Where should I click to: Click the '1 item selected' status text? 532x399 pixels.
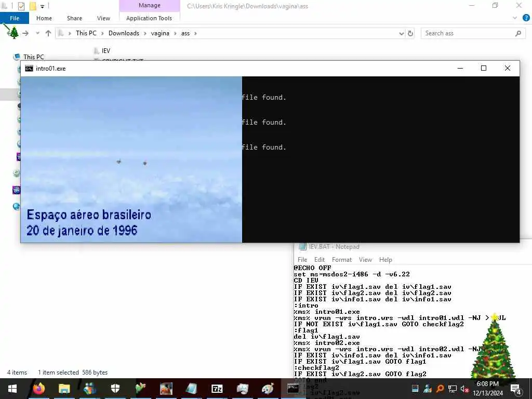click(x=58, y=373)
